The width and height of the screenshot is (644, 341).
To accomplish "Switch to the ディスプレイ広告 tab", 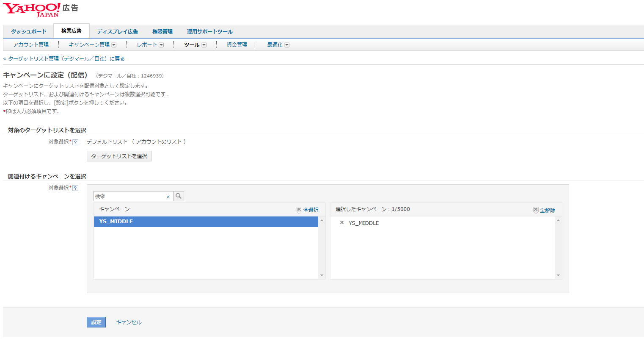I will click(118, 32).
